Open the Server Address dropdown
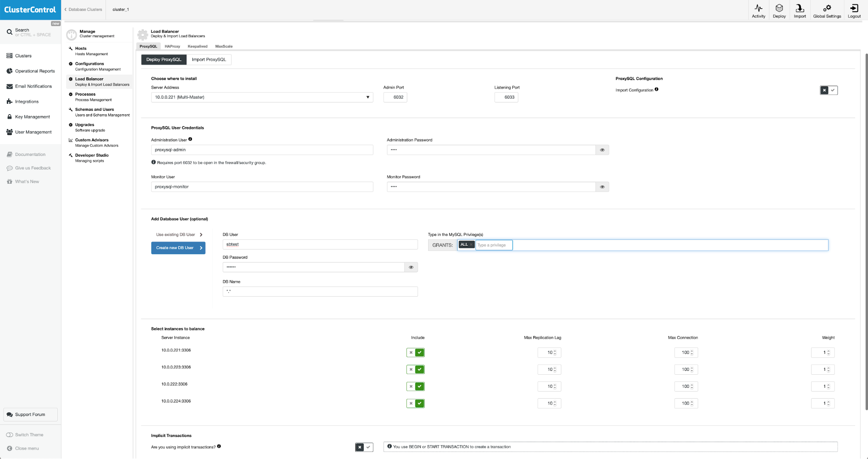Viewport: 868px width, 459px height. [x=262, y=97]
